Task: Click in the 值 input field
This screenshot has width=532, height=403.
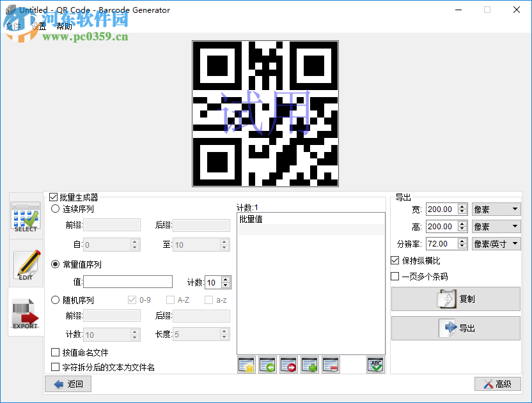Action: click(128, 282)
